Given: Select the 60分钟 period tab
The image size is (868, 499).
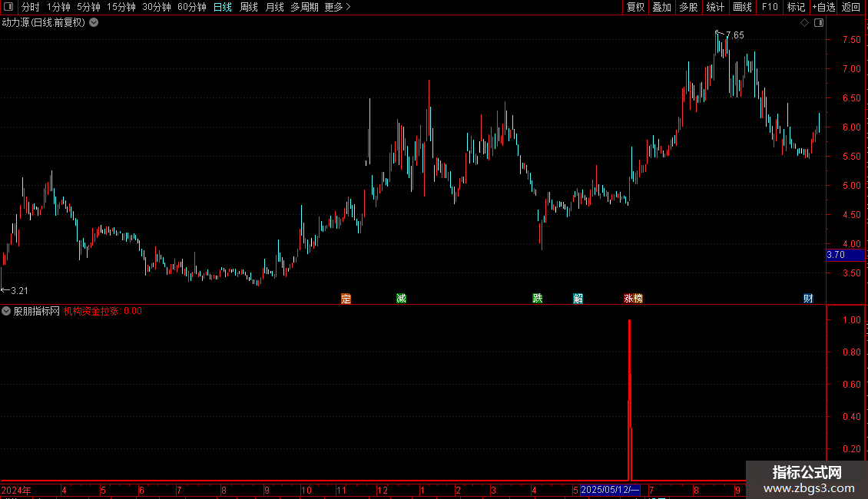Looking at the screenshot, I should (192, 7).
